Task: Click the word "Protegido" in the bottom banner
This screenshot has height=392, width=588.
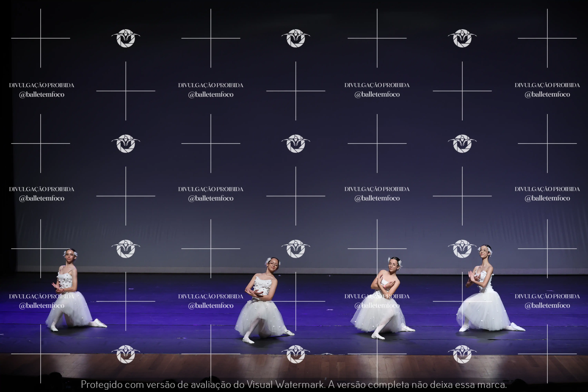Action: pos(102,384)
